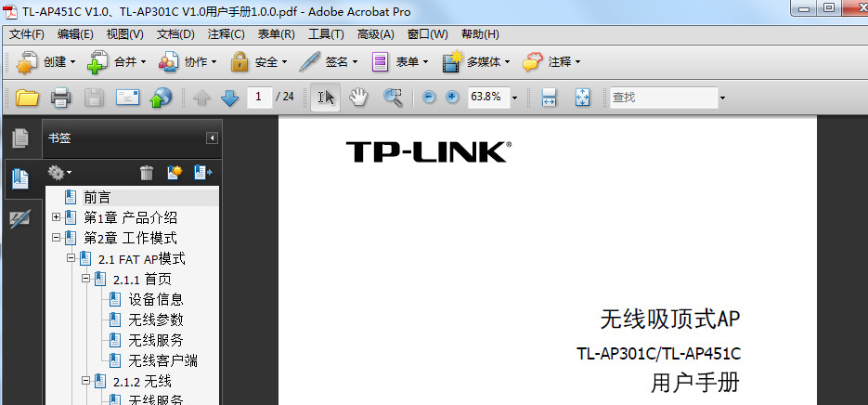Choose the Hand pan tool
This screenshot has width=868, height=405.
click(358, 98)
